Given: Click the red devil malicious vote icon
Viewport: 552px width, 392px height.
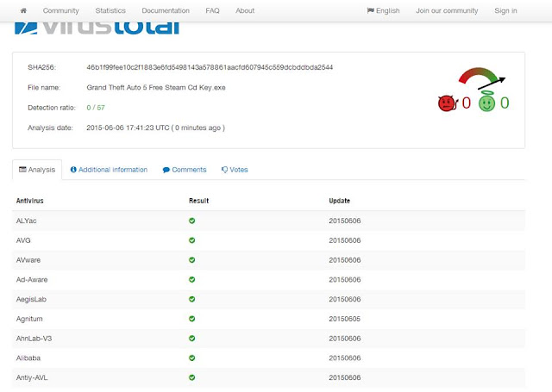Looking at the screenshot, I should tap(448, 103).
